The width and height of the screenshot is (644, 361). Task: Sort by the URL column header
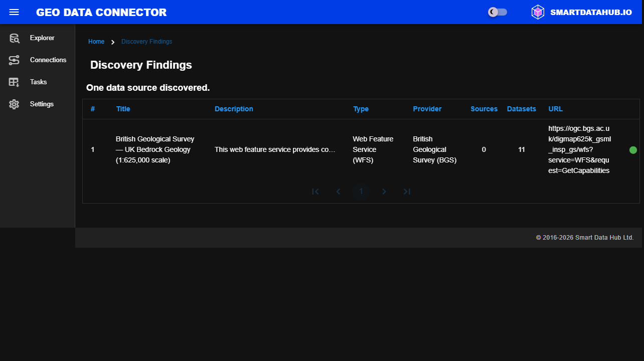pos(555,109)
